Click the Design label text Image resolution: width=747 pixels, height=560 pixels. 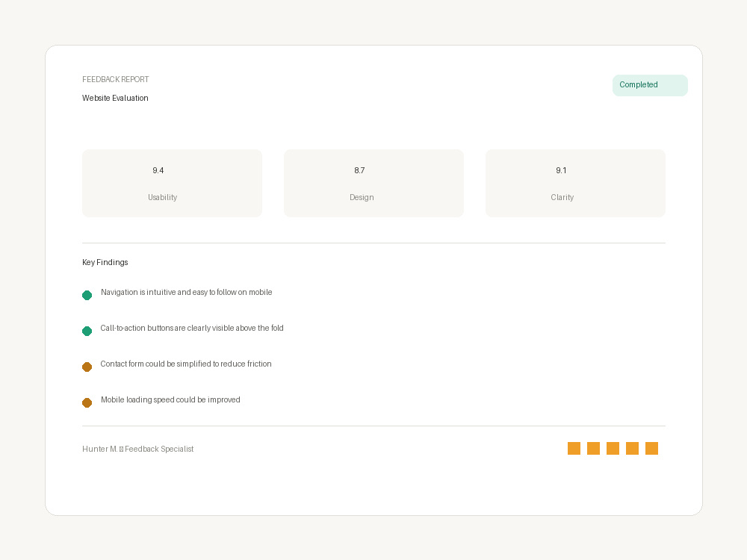pyautogui.click(x=362, y=198)
